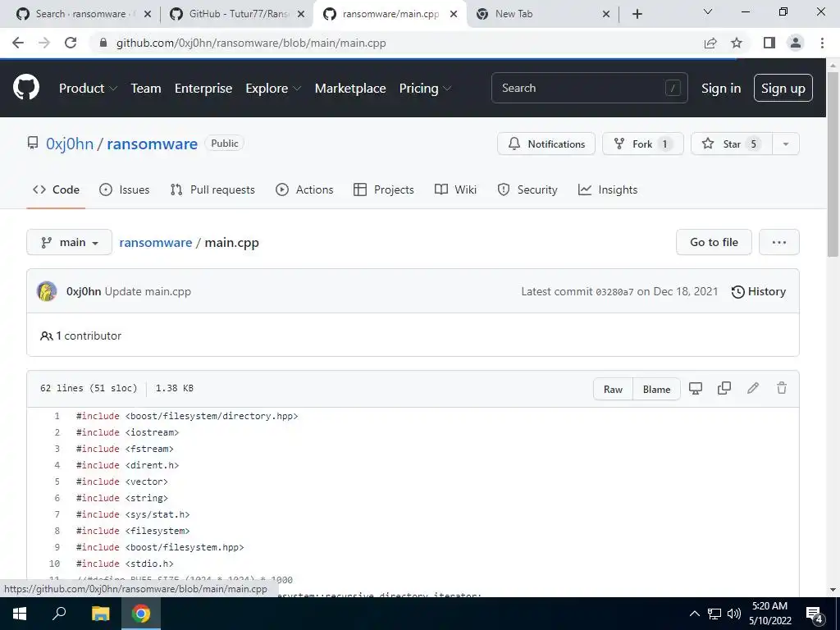Expand the Pricing dropdown menu

(x=425, y=88)
